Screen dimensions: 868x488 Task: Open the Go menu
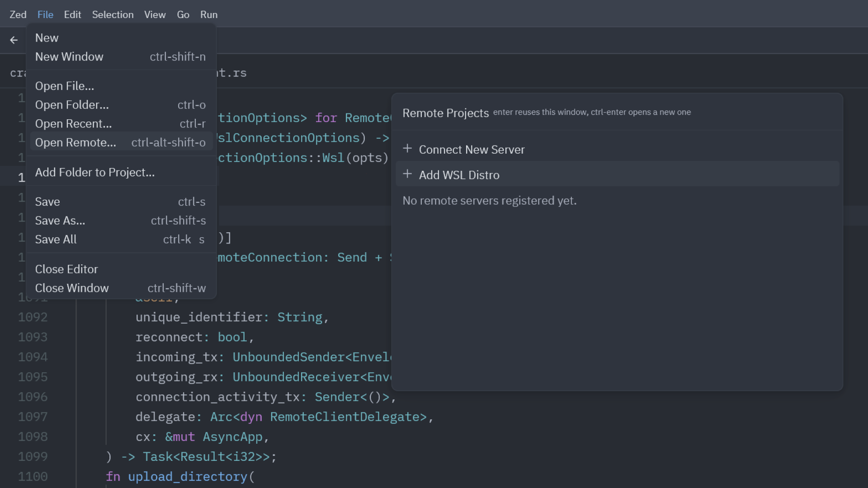(183, 14)
